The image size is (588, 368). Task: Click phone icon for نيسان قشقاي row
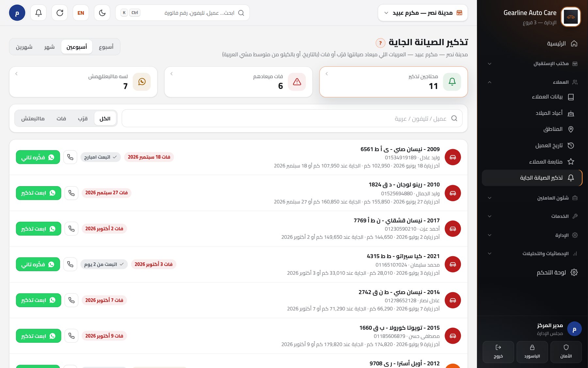72,229
